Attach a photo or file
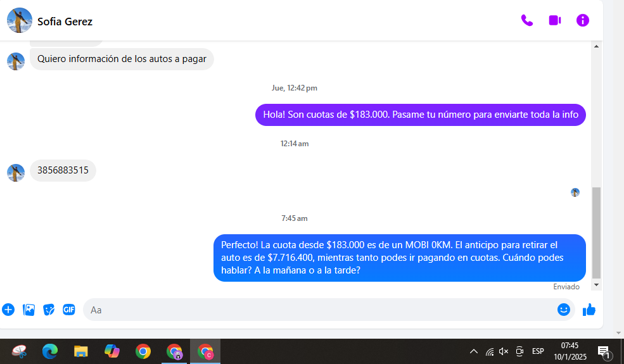The width and height of the screenshot is (624, 364). (x=29, y=310)
